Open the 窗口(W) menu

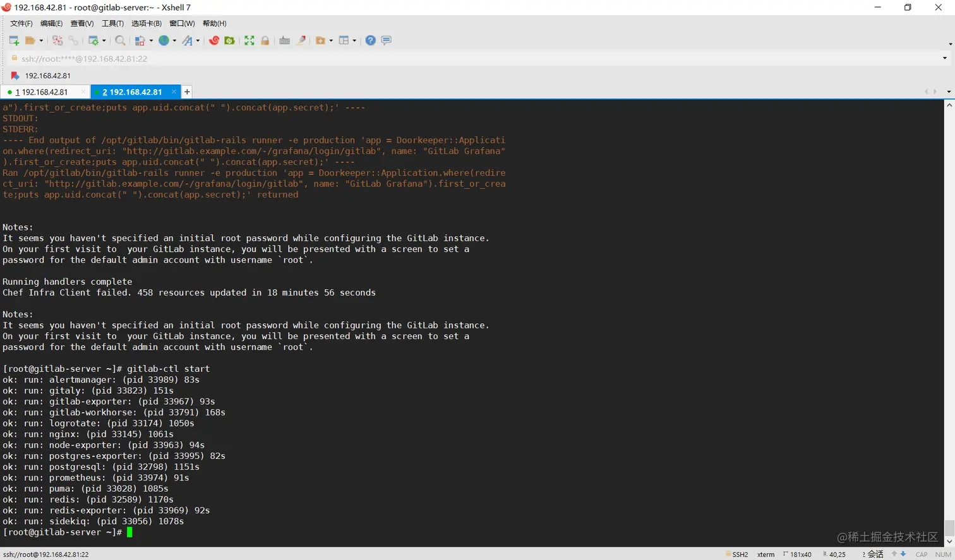click(182, 23)
